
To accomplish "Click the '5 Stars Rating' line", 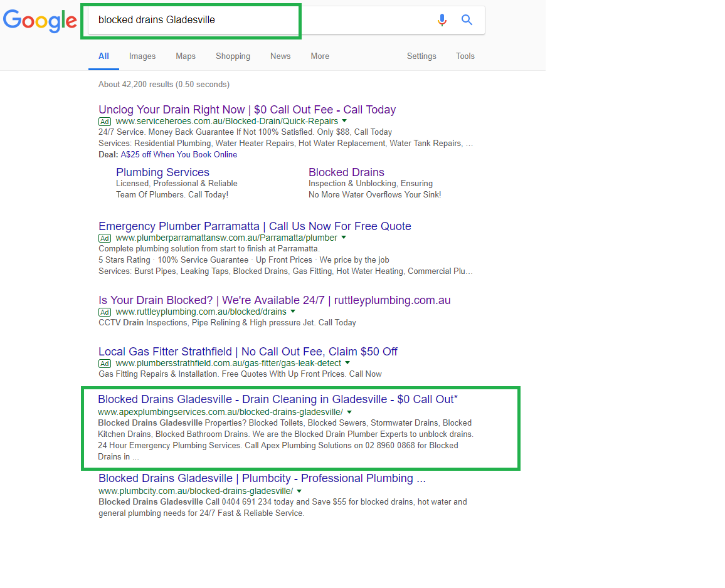I will pos(244,260).
